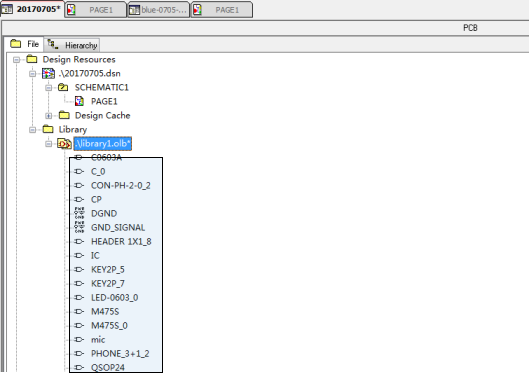Viewport: 529px width, 373px height.
Task: Click the SCHEMATIC1 folder icon
Action: point(63,88)
